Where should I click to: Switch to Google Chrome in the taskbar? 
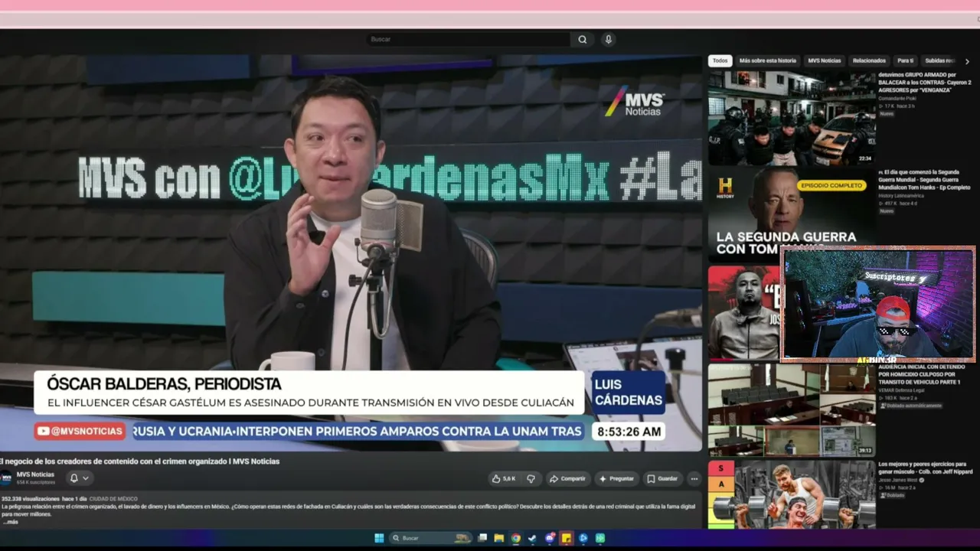[516, 538]
